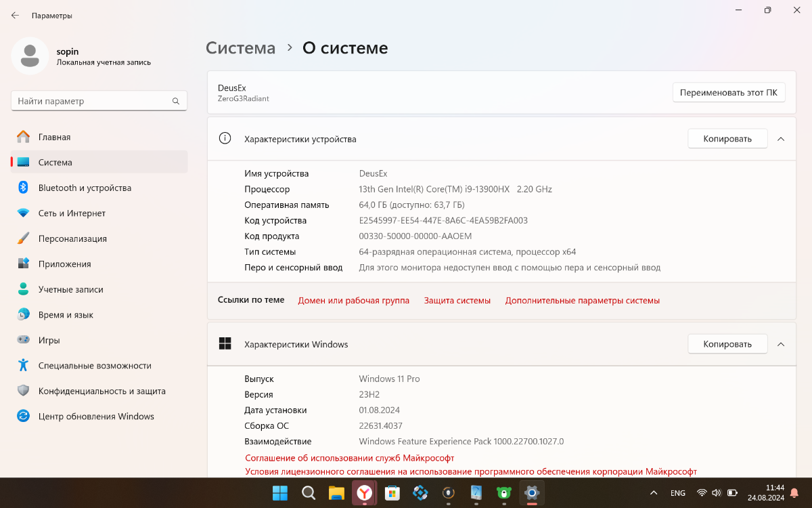Image resolution: width=812 pixels, height=508 pixels.
Task: Click the back arrow in the Settings header
Action: click(15, 15)
